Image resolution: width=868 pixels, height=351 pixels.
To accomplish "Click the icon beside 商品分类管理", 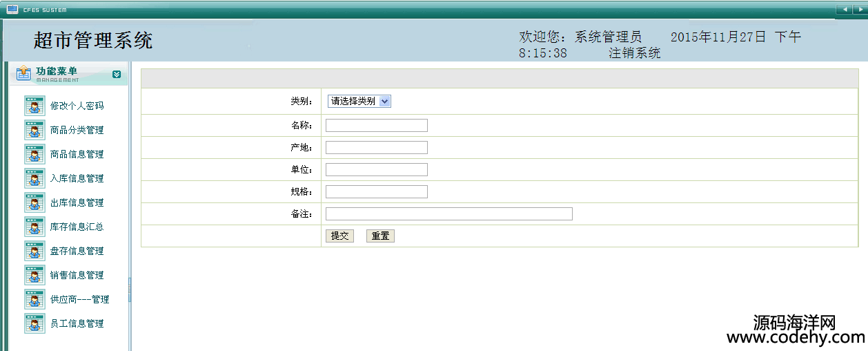I will tap(34, 130).
